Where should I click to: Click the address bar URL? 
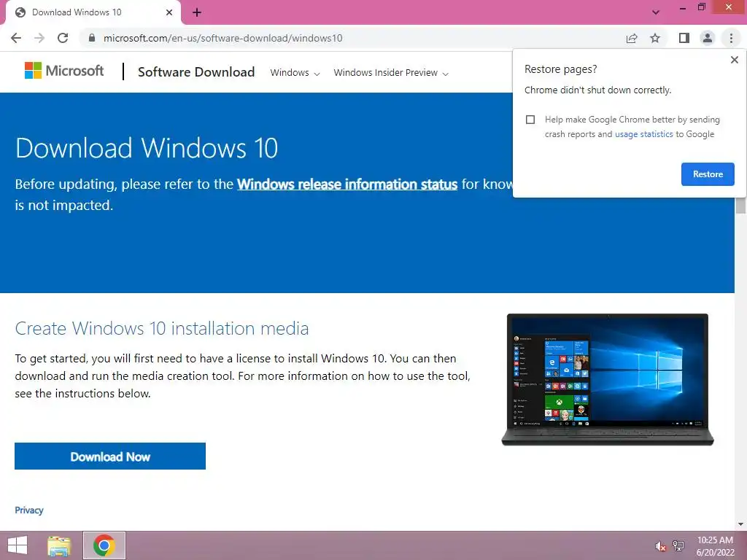point(222,38)
